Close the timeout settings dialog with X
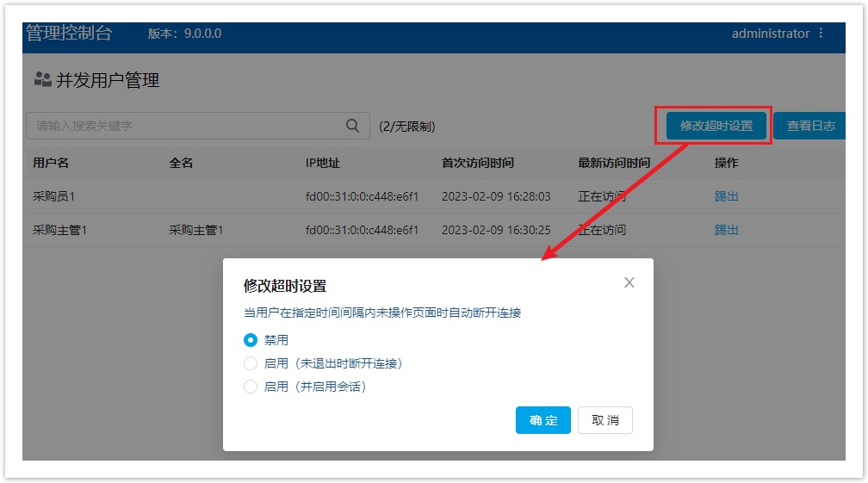The height and width of the screenshot is (483, 868). (629, 282)
